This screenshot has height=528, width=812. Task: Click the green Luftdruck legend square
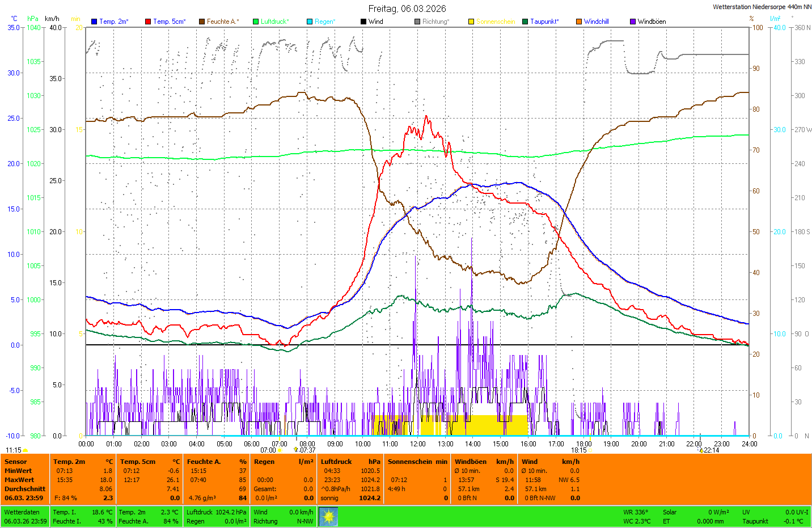(x=256, y=22)
